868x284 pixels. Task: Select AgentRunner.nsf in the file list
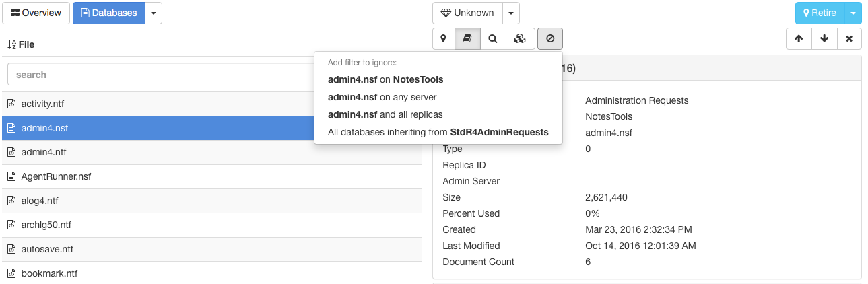tap(212, 176)
